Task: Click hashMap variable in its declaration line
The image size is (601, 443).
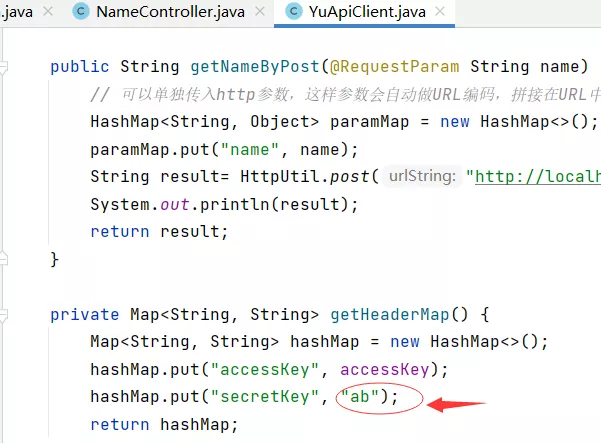Action: click(325, 341)
